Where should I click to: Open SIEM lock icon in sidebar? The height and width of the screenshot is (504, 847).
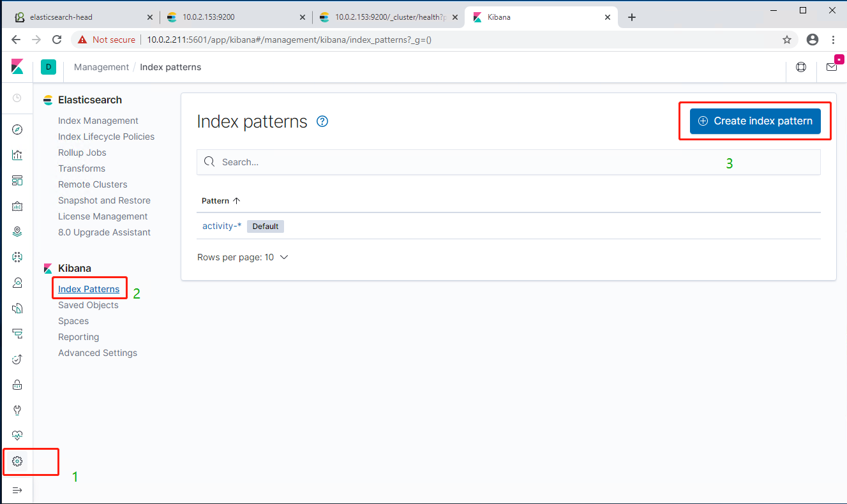pyautogui.click(x=17, y=385)
